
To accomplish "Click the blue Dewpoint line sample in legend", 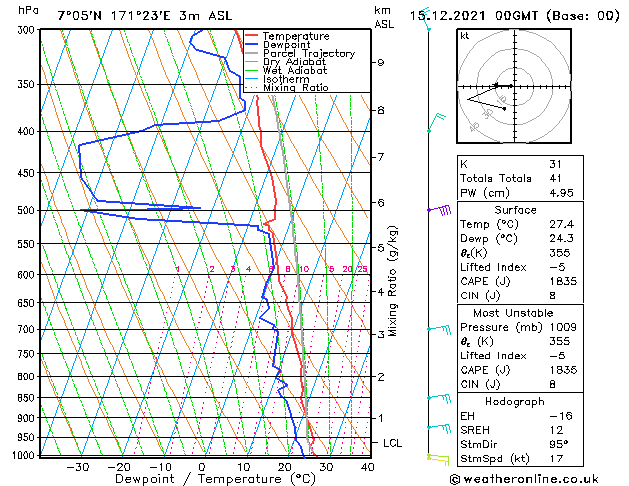I will point(252,45).
